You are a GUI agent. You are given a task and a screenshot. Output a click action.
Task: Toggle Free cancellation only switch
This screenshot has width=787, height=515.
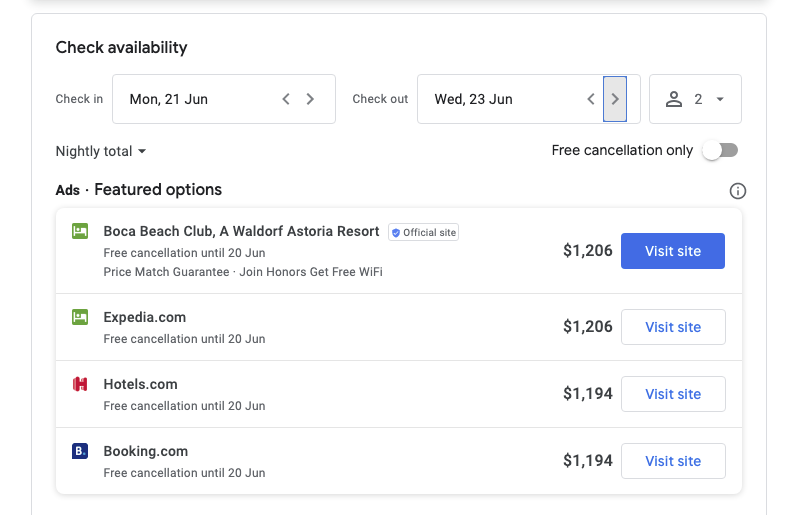click(x=720, y=150)
